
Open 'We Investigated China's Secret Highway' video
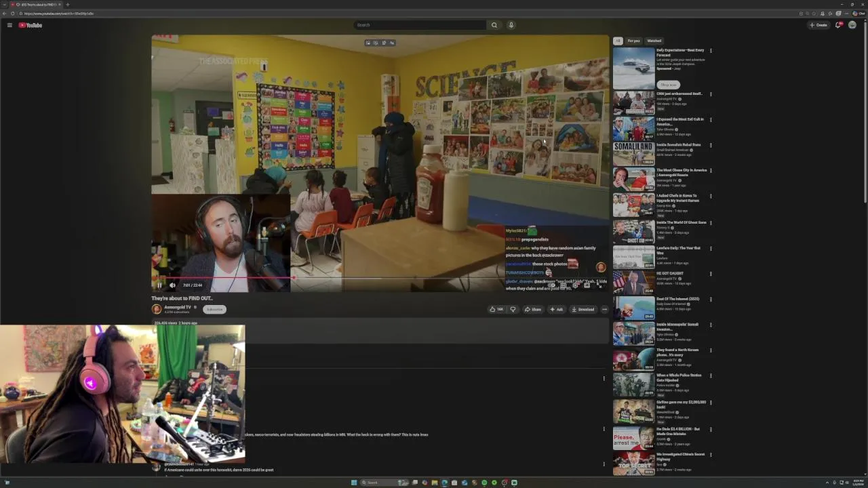[680, 457]
